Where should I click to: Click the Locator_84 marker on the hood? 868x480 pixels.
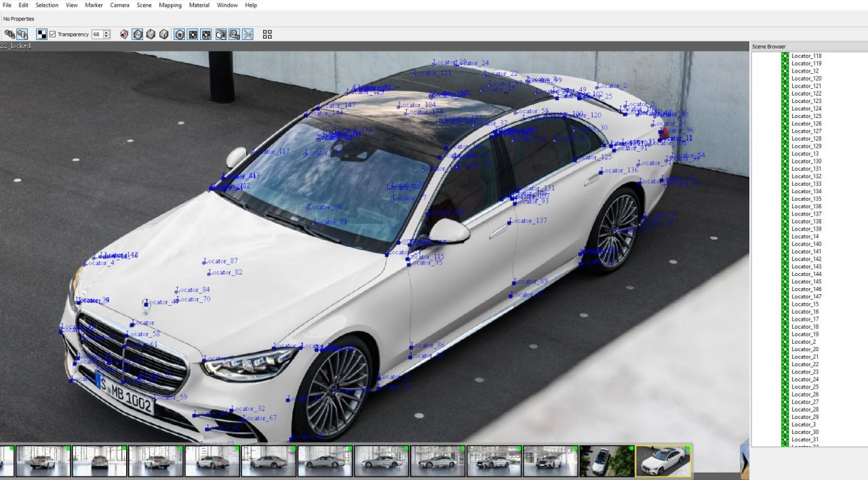pos(193,290)
